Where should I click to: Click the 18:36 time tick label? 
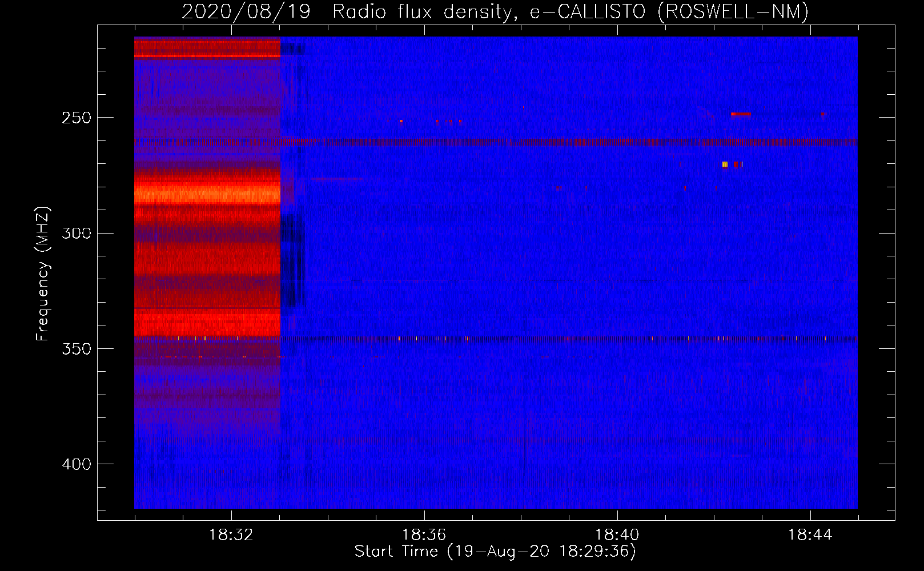pos(424,535)
